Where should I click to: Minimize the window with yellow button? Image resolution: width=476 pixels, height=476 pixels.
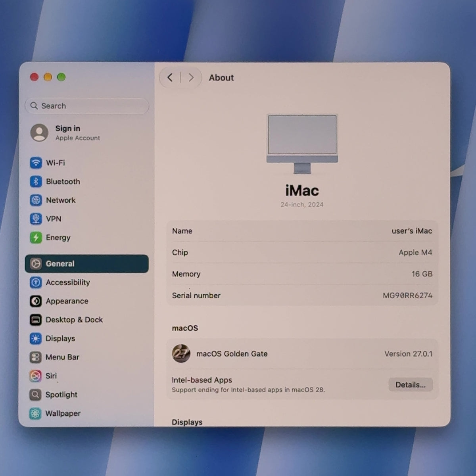coord(48,77)
